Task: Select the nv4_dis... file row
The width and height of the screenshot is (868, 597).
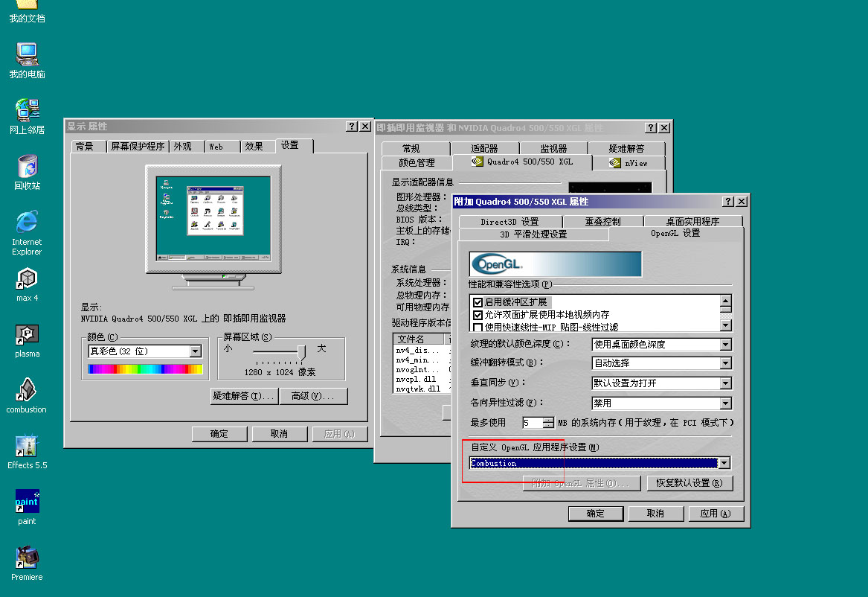Action: coord(418,351)
